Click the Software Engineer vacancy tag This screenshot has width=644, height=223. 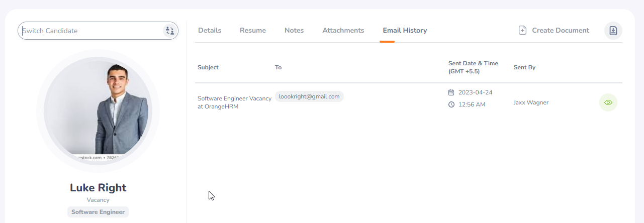98,212
